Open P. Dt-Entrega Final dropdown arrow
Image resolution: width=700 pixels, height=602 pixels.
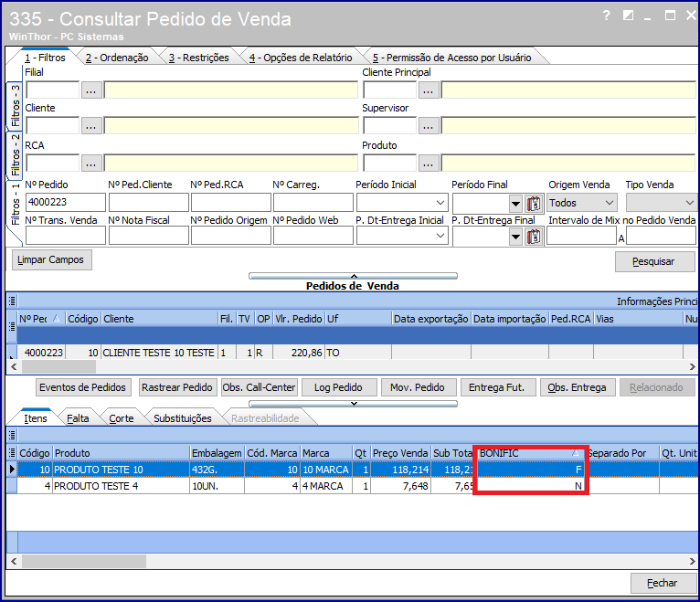(515, 237)
